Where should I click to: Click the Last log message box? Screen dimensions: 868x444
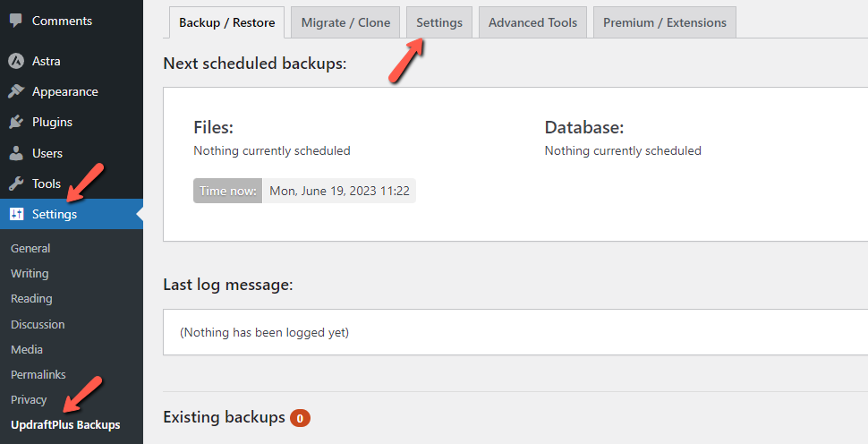tap(515, 332)
